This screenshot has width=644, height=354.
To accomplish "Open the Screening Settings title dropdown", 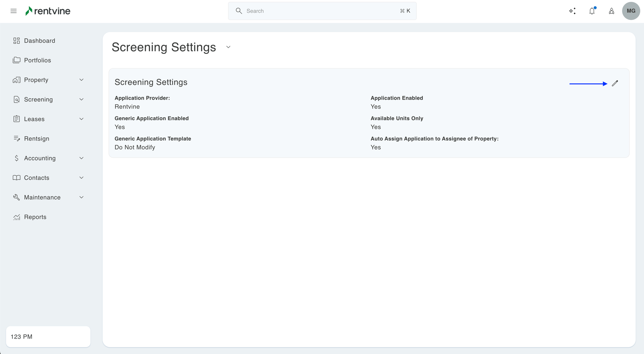I will pos(228,47).
